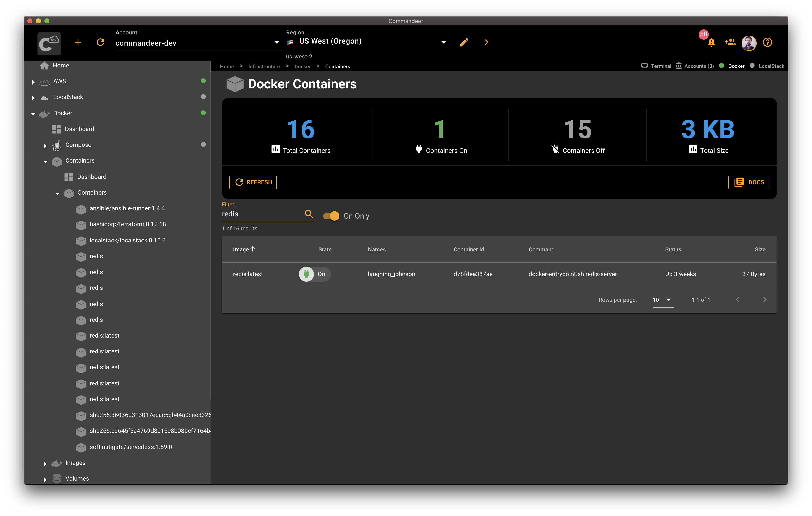
Task: Expand the Compose tree node
Action: (x=45, y=146)
